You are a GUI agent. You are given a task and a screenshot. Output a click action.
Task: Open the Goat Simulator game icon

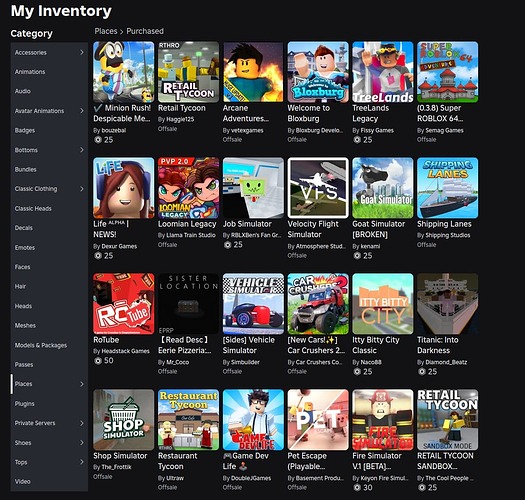pos(383,188)
